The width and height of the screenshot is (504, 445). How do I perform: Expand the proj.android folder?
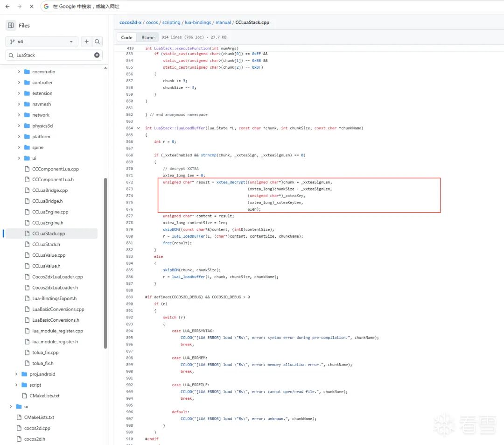pyautogui.click(x=16, y=374)
